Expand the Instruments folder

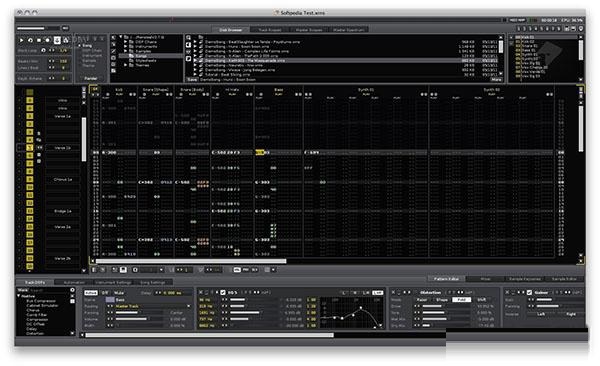[x=126, y=46]
